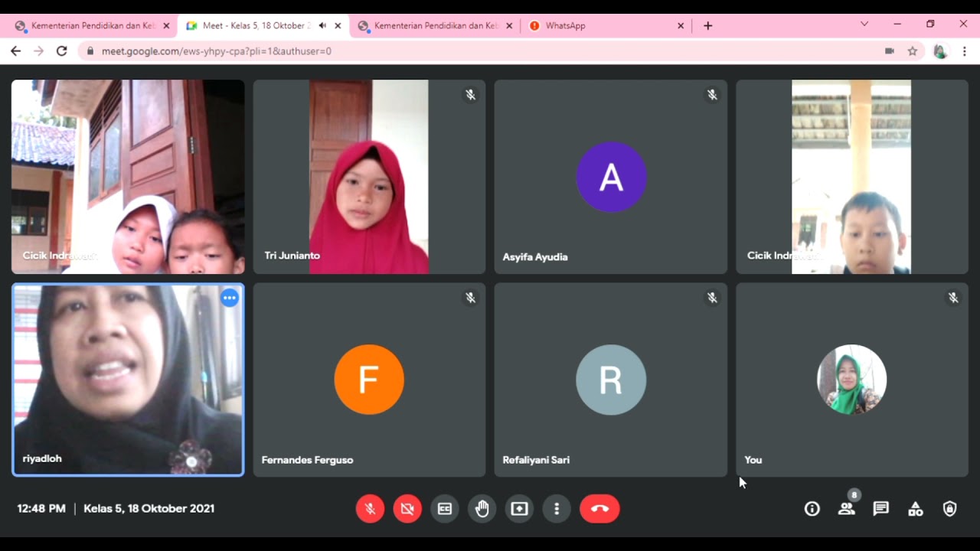Image resolution: width=980 pixels, height=551 pixels.
Task: Click the riyadloh video tile
Action: pos(128,380)
